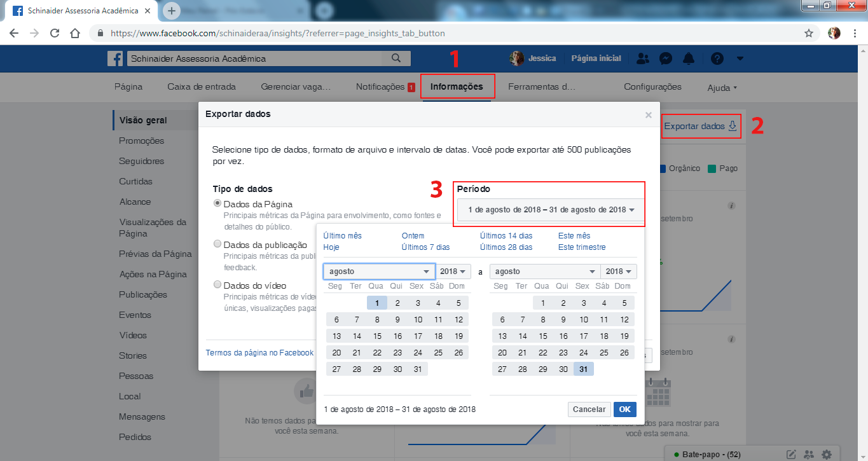Open the Informações tab
This screenshot has height=461, width=868.
pyautogui.click(x=457, y=86)
